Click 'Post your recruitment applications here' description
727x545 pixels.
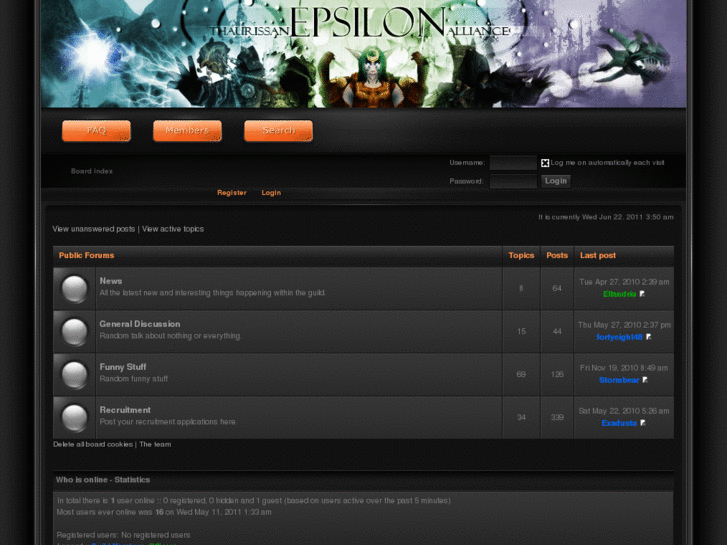168,422
